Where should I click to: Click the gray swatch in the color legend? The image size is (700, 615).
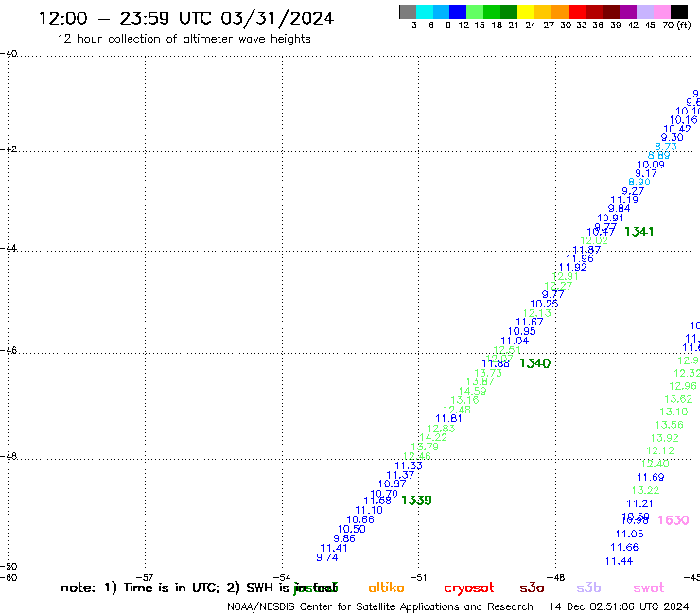click(x=408, y=11)
